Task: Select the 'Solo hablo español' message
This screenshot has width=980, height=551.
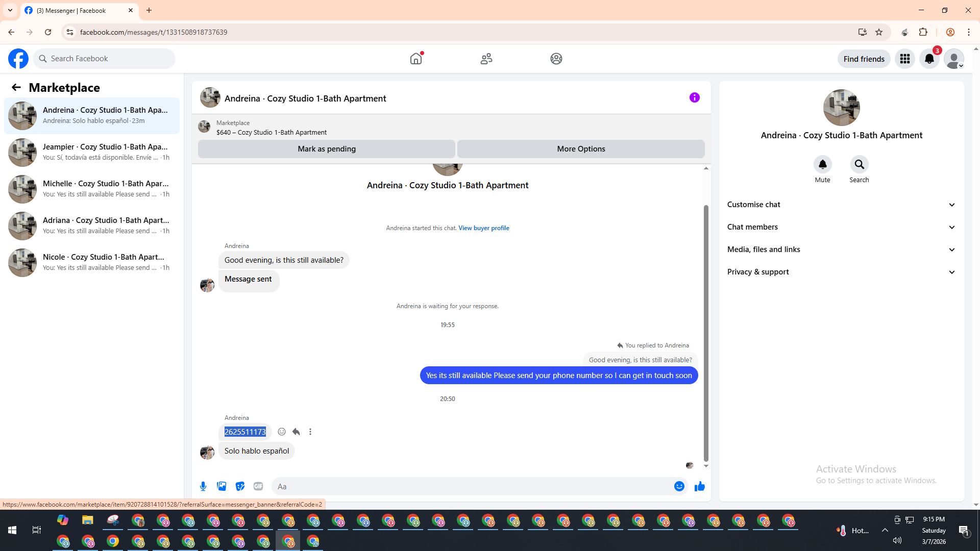Action: (x=257, y=451)
